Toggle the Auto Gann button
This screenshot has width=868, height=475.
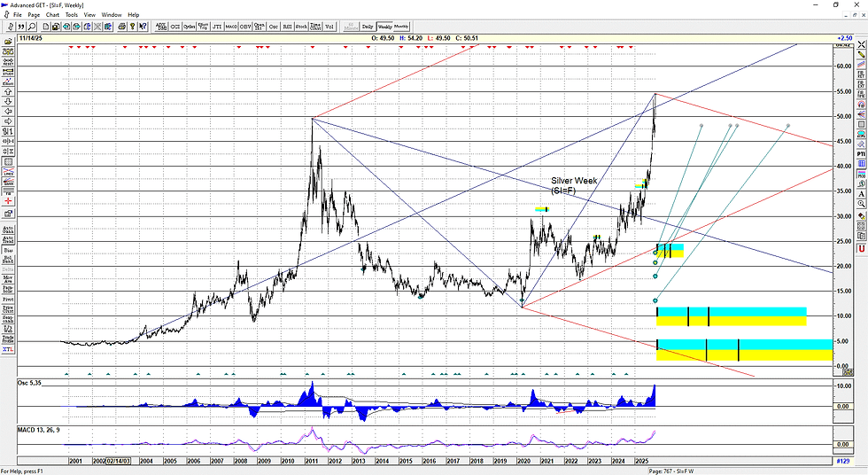8,229
